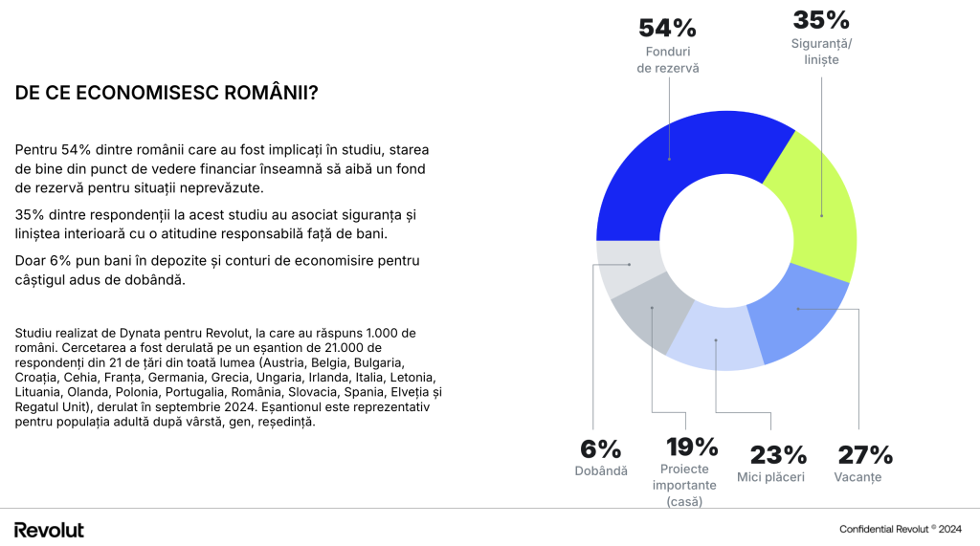Select the 19% Proiecte importante (casă) label
980x546 pixels.
coord(685,471)
